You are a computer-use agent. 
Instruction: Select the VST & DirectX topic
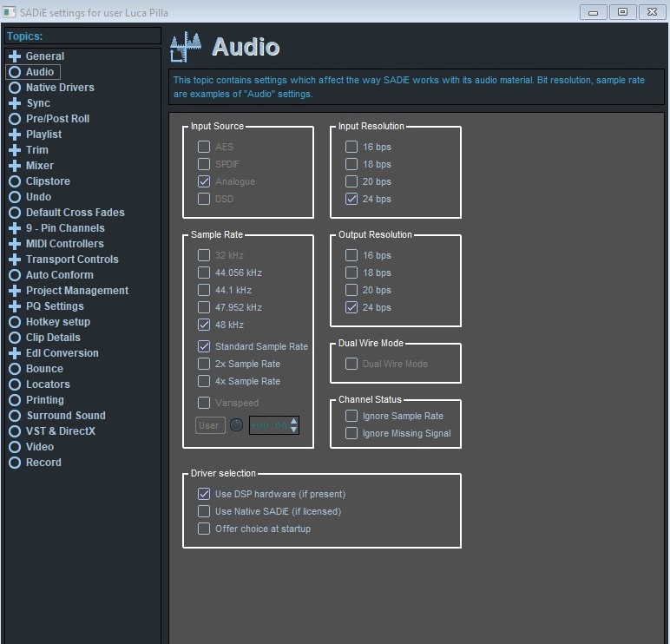(x=61, y=431)
